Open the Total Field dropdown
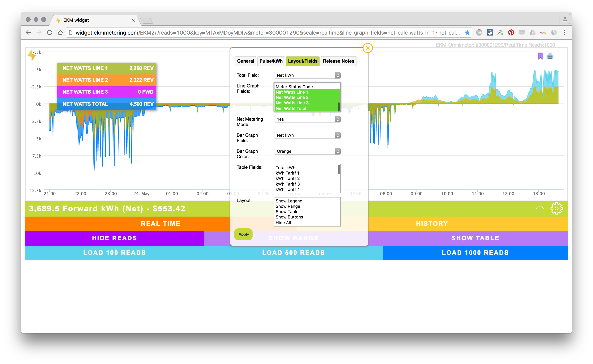This screenshot has height=364, width=593. (307, 75)
